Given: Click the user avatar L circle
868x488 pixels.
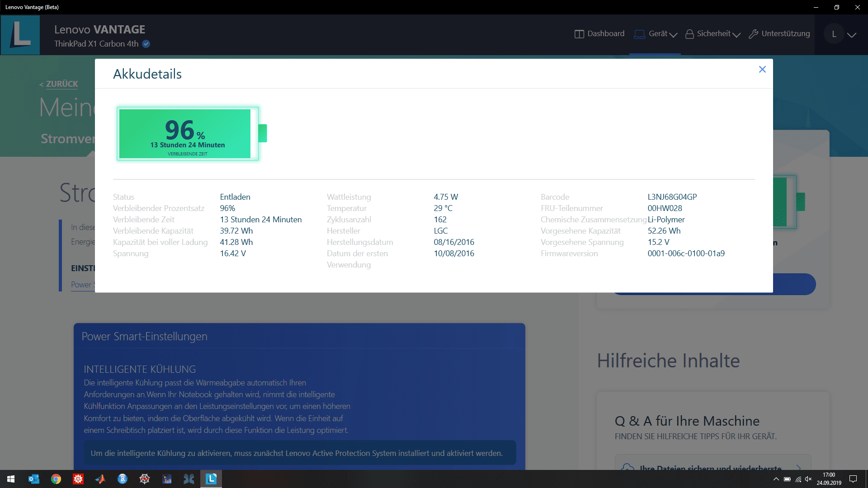Looking at the screenshot, I should [x=834, y=34].
